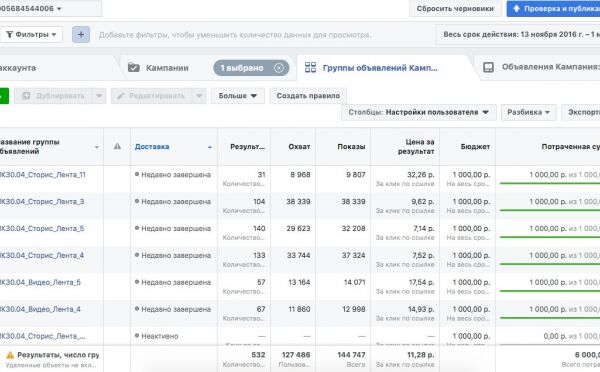This screenshot has width=600, height=372.
Task: Open the Фильтры dropdown
Action: point(31,34)
